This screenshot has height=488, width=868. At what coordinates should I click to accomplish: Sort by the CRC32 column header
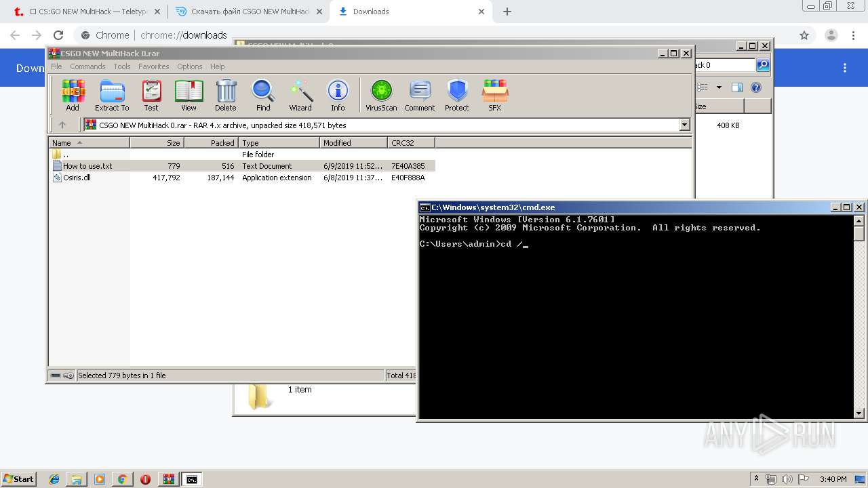[x=411, y=142]
